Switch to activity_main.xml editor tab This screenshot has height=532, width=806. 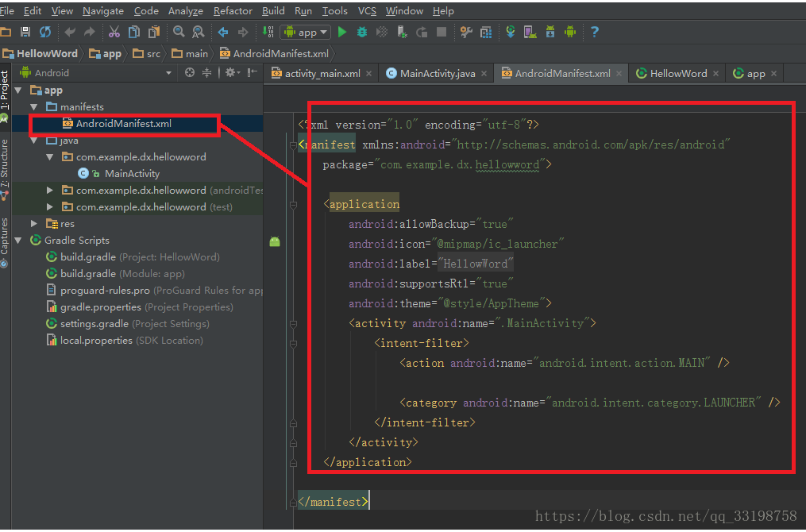coord(322,74)
